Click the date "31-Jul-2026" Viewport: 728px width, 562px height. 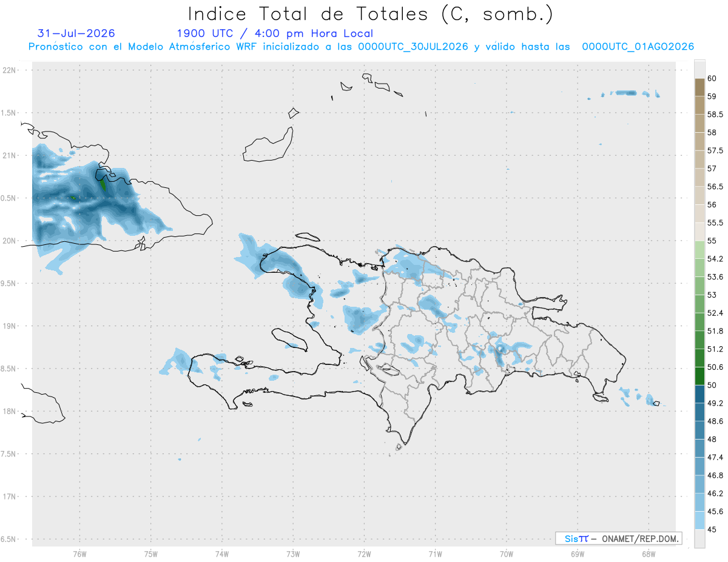pos(76,33)
